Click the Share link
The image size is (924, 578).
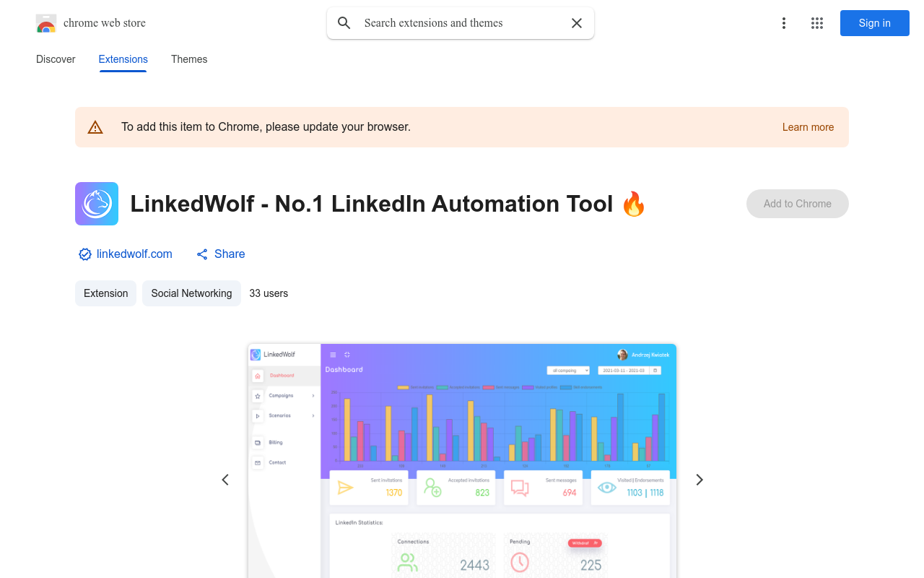coord(230,254)
